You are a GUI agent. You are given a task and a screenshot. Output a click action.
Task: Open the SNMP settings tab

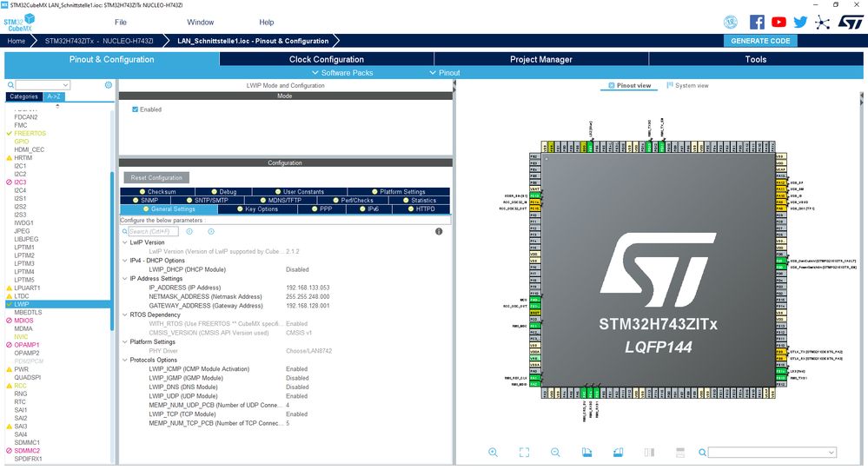[146, 201]
